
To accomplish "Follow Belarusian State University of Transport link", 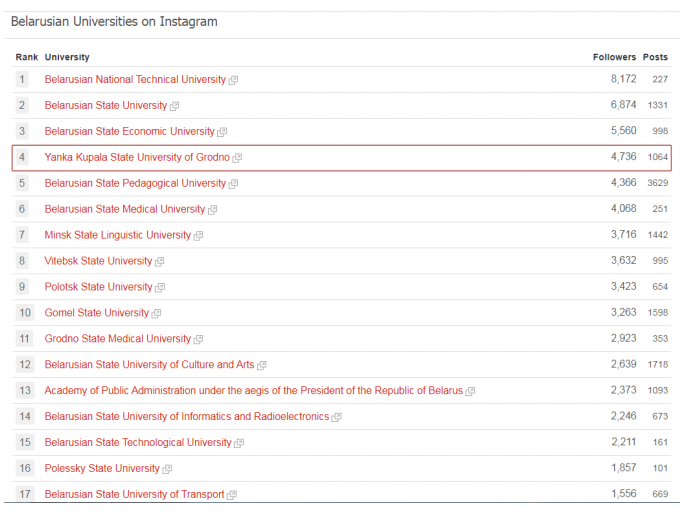I will (134, 494).
